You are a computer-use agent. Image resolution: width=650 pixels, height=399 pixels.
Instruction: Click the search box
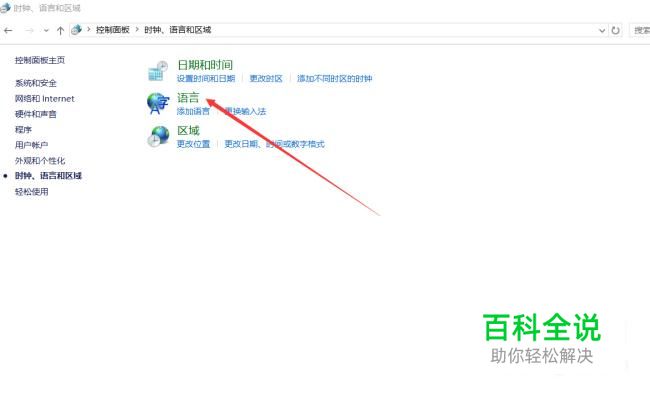pos(640,30)
